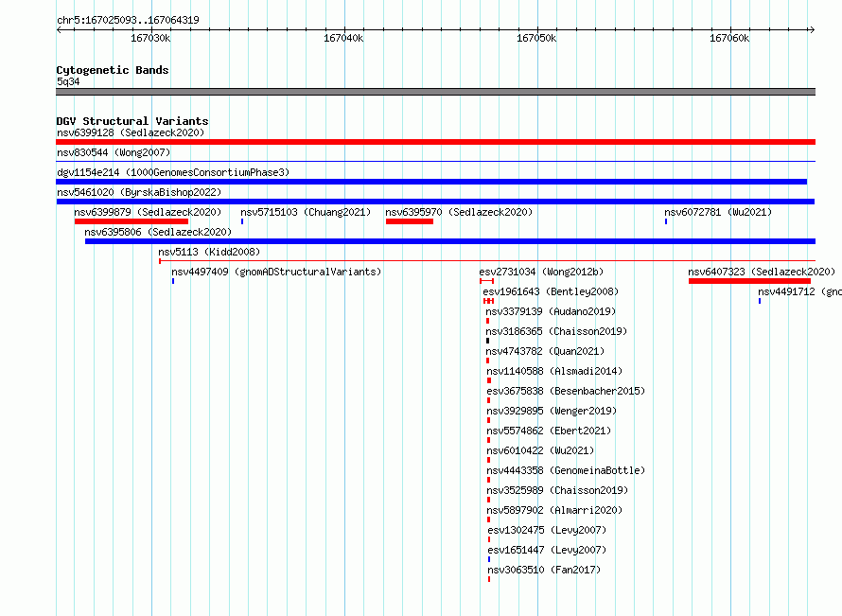This screenshot has height=616, width=842.
Task: Click the nsv3063510 (Fan2017) variant label
Action: tap(544, 570)
